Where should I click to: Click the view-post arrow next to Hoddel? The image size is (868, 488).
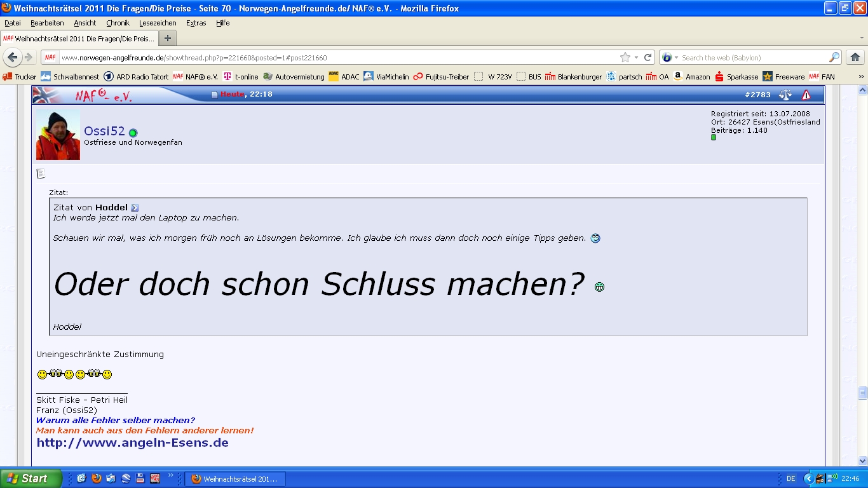pyautogui.click(x=135, y=208)
